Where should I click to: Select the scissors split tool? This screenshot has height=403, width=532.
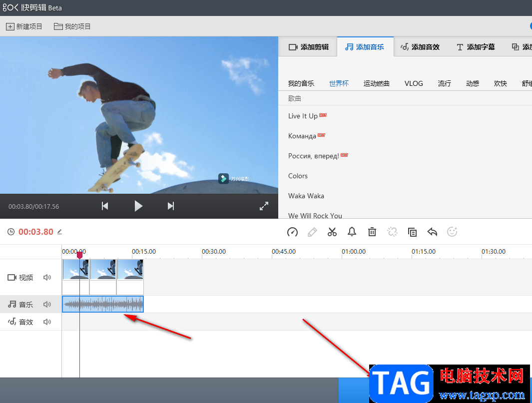pos(332,232)
